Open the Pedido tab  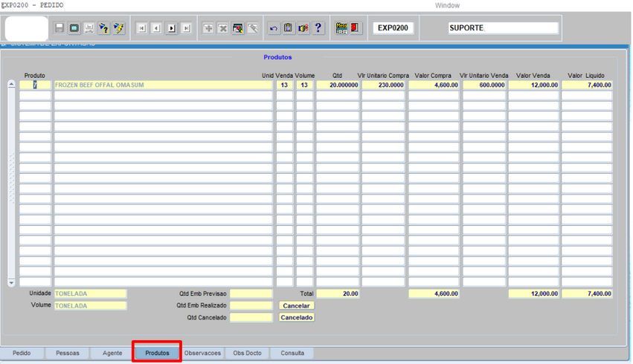coord(22,353)
